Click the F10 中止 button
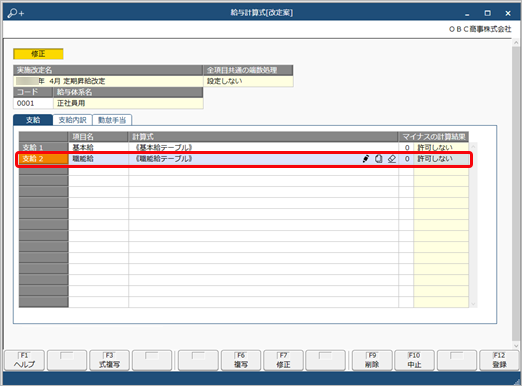The image size is (522, 386). (x=414, y=360)
